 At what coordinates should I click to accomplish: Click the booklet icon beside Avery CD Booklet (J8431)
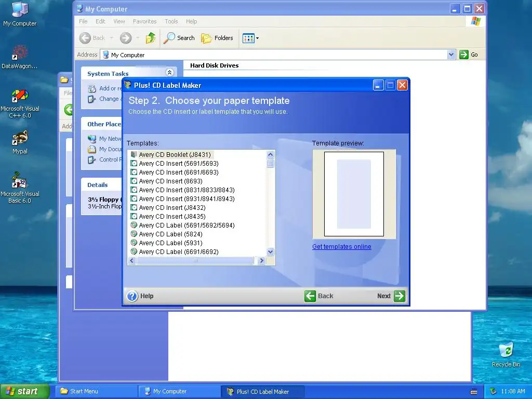(x=134, y=154)
